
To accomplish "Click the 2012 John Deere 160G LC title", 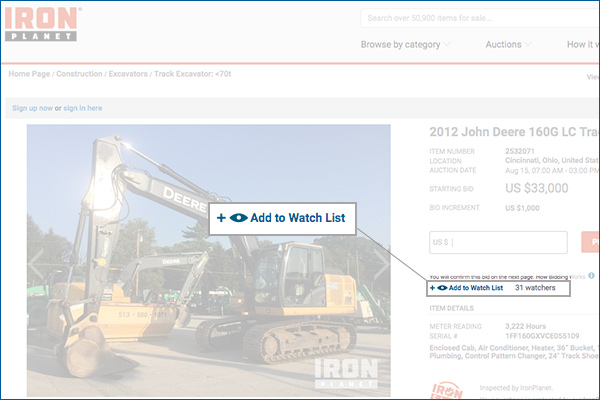I will point(514,132).
